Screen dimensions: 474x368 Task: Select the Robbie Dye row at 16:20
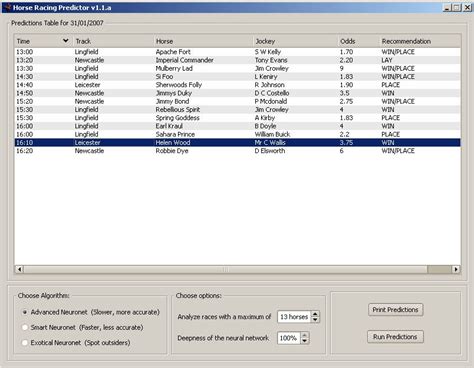[237, 151]
